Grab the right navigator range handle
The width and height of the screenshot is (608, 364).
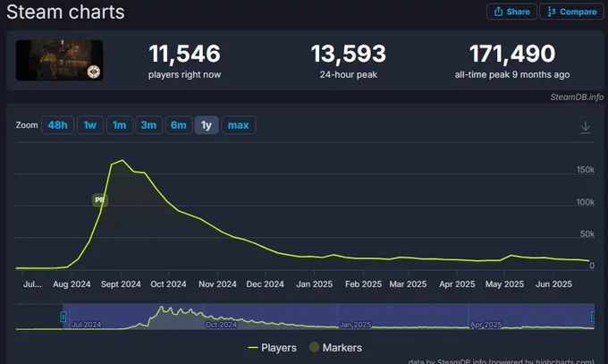point(593,317)
